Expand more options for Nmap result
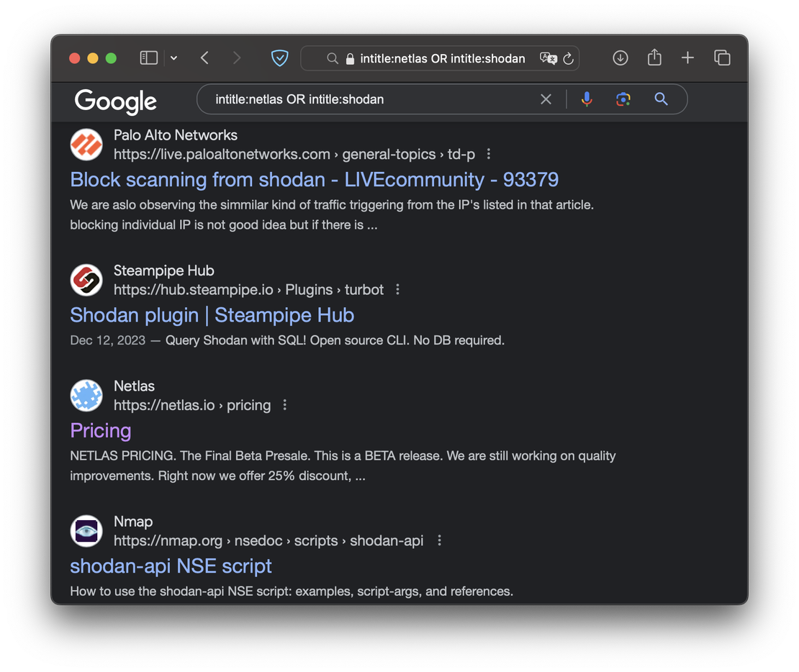Screen dimensions: 799x672 pos(439,540)
